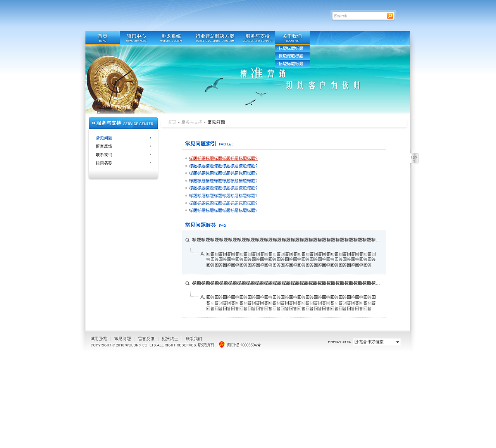
Task: Open the 首页 HOME nav tab
Action: click(x=103, y=38)
